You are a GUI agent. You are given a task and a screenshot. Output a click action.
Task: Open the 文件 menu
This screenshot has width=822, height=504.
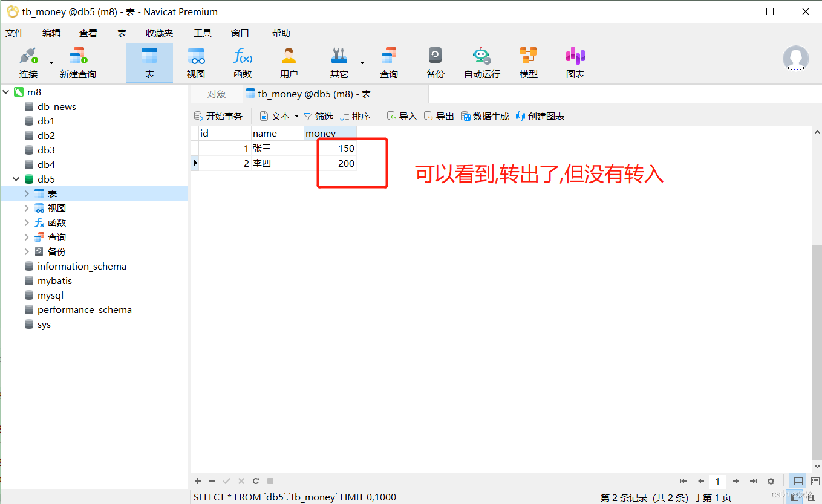(x=15, y=33)
